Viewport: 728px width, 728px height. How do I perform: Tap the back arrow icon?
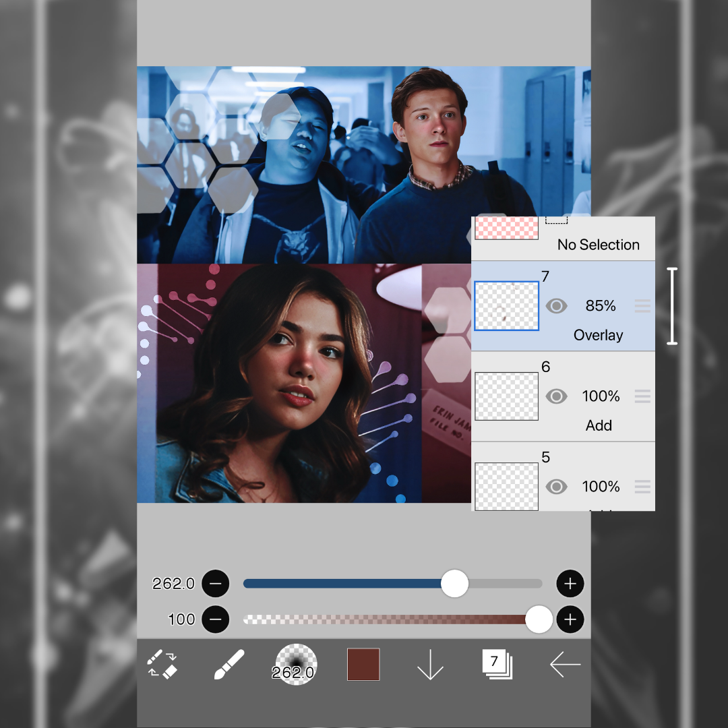pos(565,665)
